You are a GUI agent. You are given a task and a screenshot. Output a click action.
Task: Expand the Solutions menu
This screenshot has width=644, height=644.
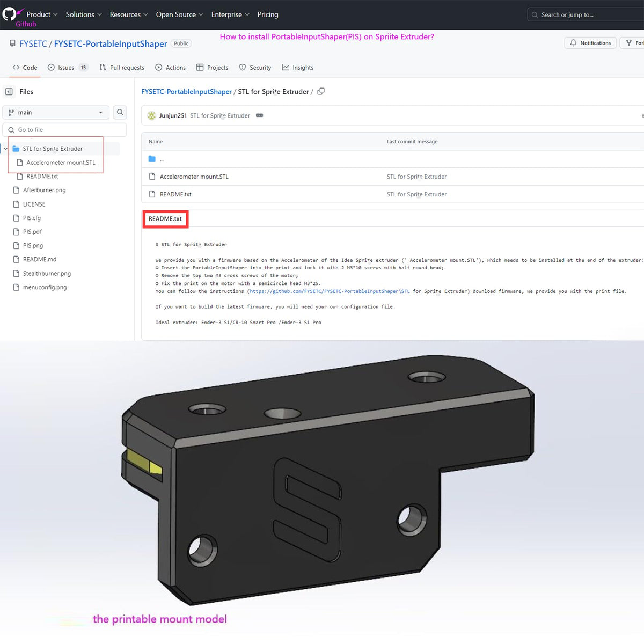point(83,14)
